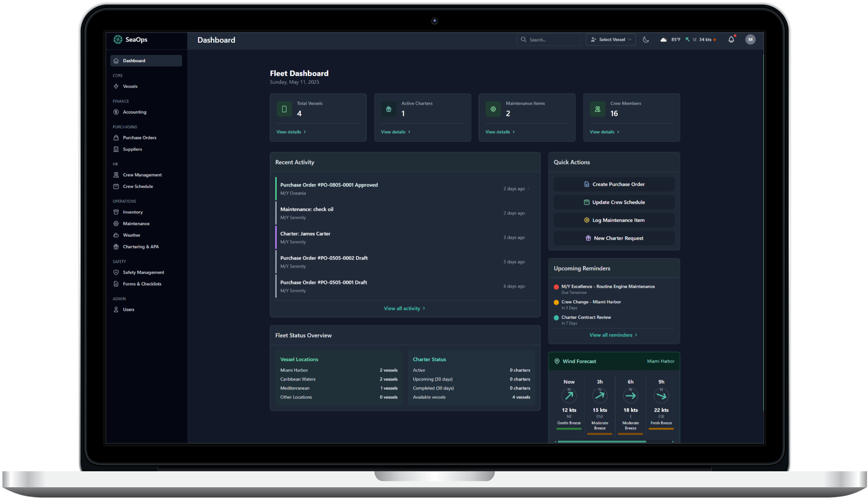The height and width of the screenshot is (500, 868).
Task: Open the user avatar menu
Action: tap(751, 39)
